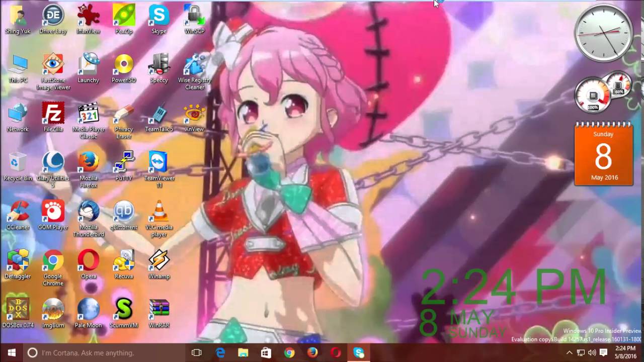Click the Network desktop icon
The height and width of the screenshot is (362, 644).
pos(18,118)
